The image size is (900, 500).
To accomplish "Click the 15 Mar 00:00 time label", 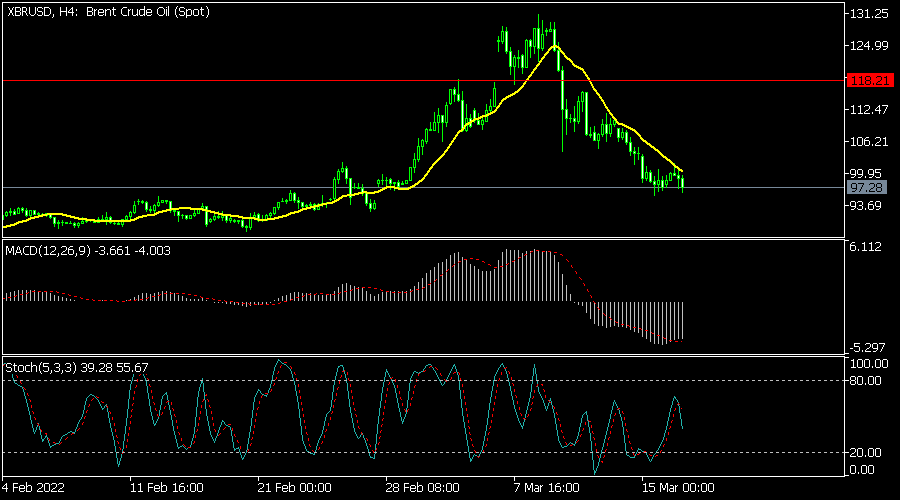I will (x=678, y=488).
